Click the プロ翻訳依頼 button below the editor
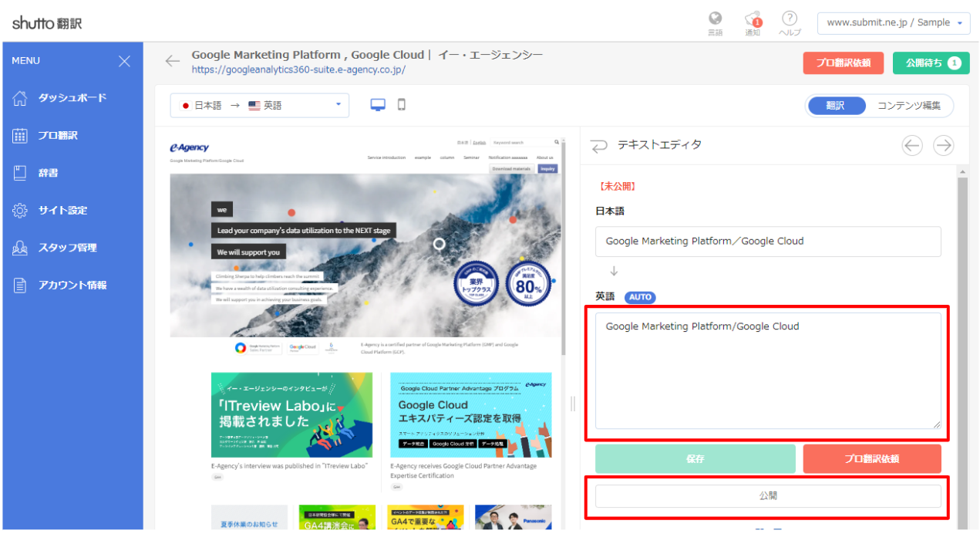Screen dimensions: 980x534 (872, 458)
